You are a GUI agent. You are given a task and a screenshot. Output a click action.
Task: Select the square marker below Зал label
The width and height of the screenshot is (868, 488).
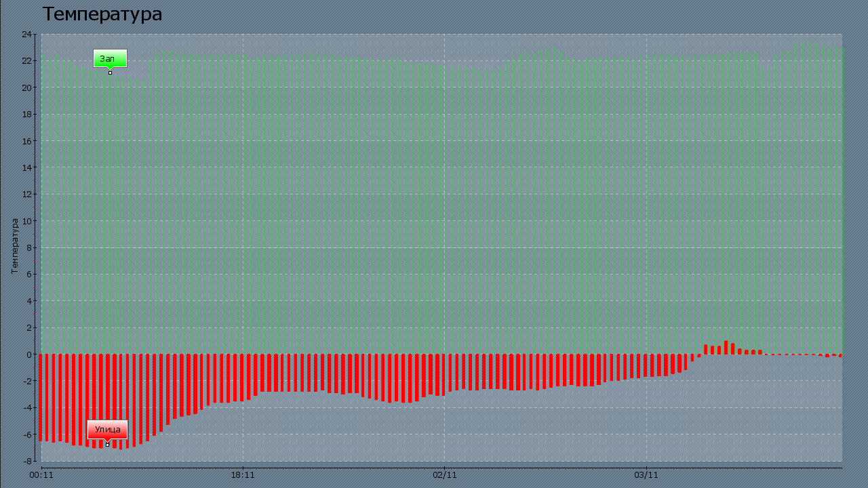[110, 73]
